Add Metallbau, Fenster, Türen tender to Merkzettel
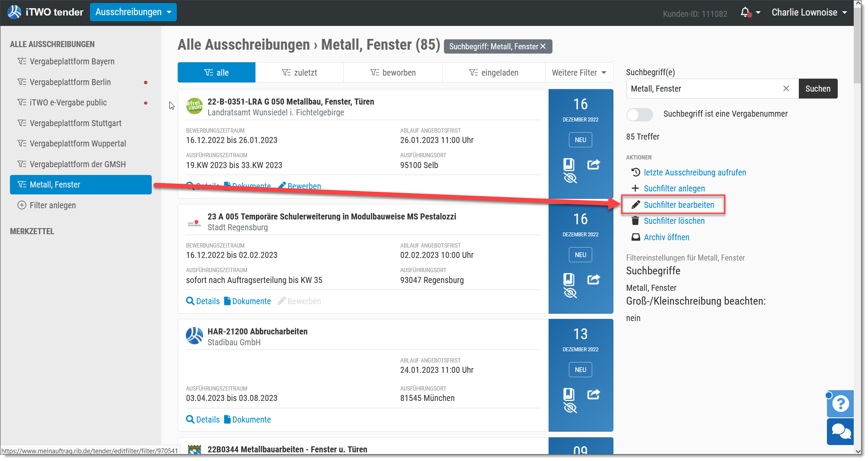Screen dimensions: 868x461 (x=569, y=164)
